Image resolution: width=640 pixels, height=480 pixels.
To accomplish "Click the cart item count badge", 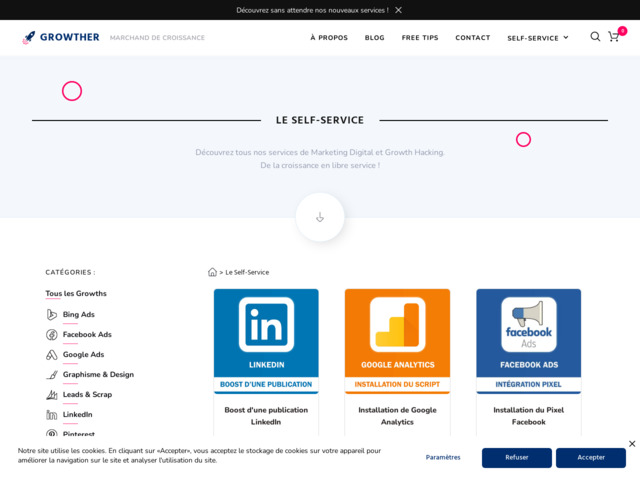I will 622,31.
